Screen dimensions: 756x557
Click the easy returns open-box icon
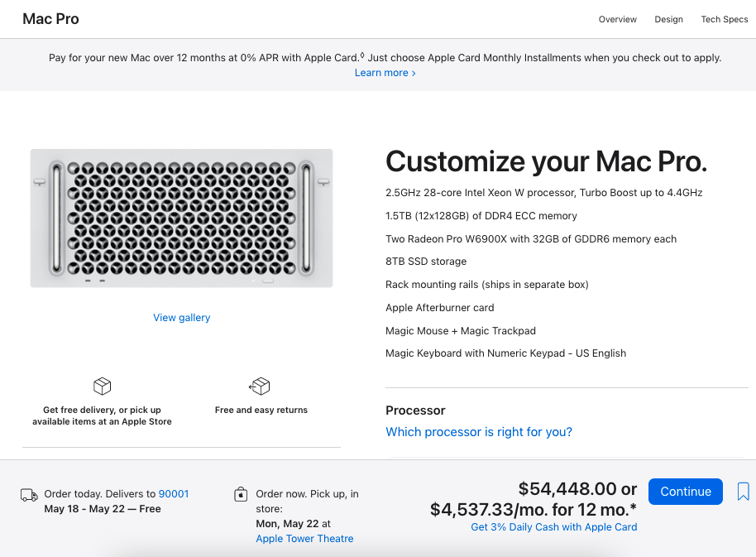(x=261, y=387)
